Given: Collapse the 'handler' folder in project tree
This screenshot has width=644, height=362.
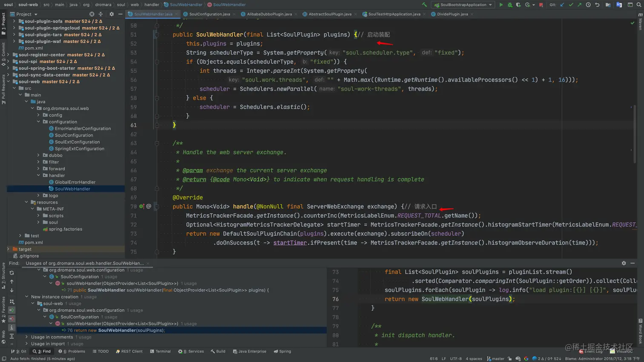Looking at the screenshot, I should coord(39,175).
